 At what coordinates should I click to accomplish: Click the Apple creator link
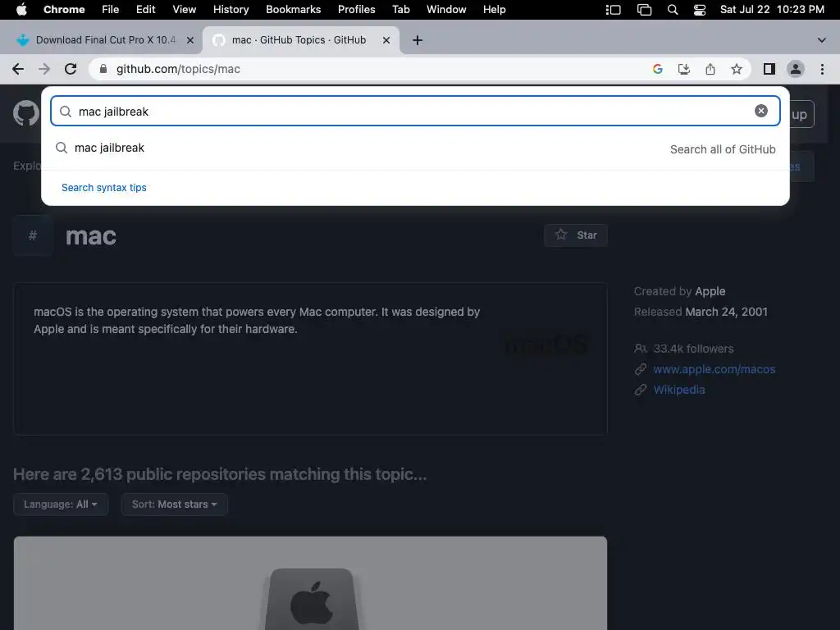click(x=710, y=291)
